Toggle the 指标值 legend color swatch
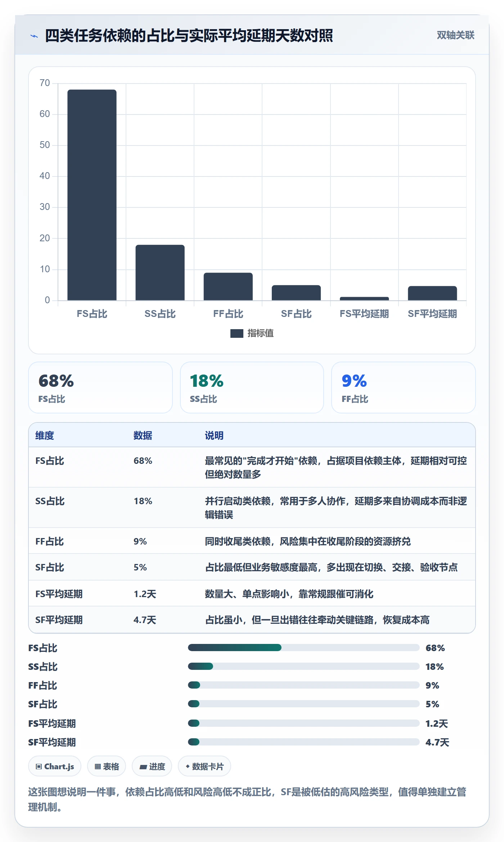Viewport: 504px width, 842px height. pos(237,333)
